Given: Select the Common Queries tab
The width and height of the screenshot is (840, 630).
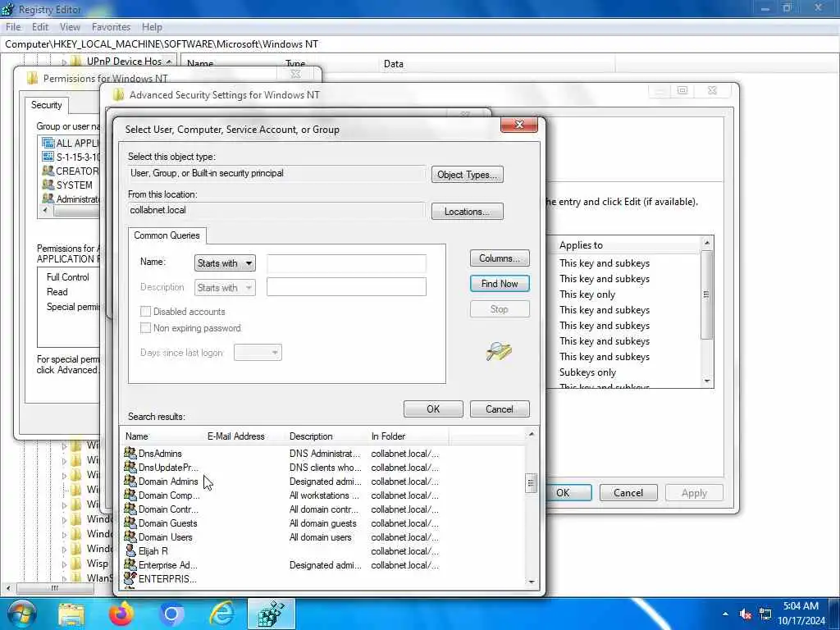Looking at the screenshot, I should pyautogui.click(x=167, y=235).
